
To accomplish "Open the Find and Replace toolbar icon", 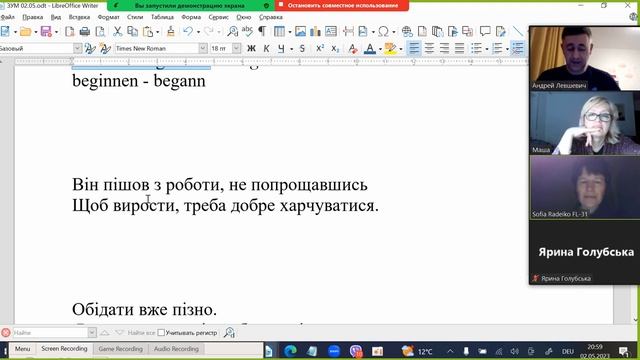I will pos(232,31).
